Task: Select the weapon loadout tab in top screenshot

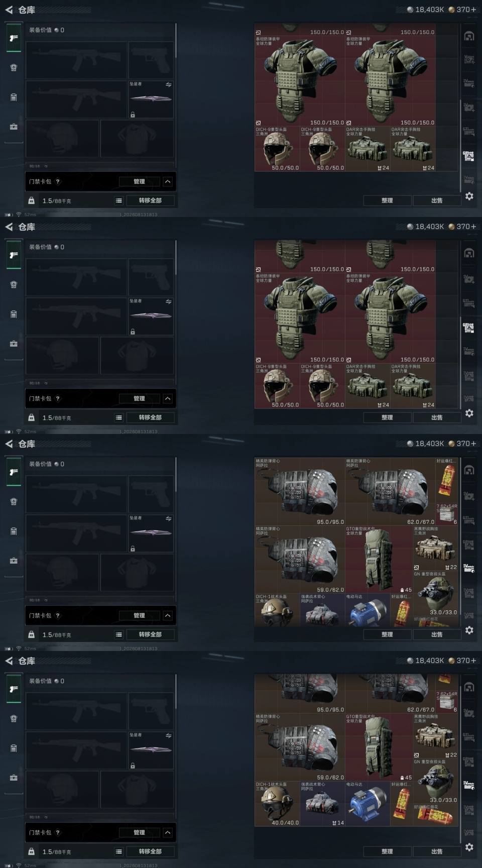Action: click(14, 38)
